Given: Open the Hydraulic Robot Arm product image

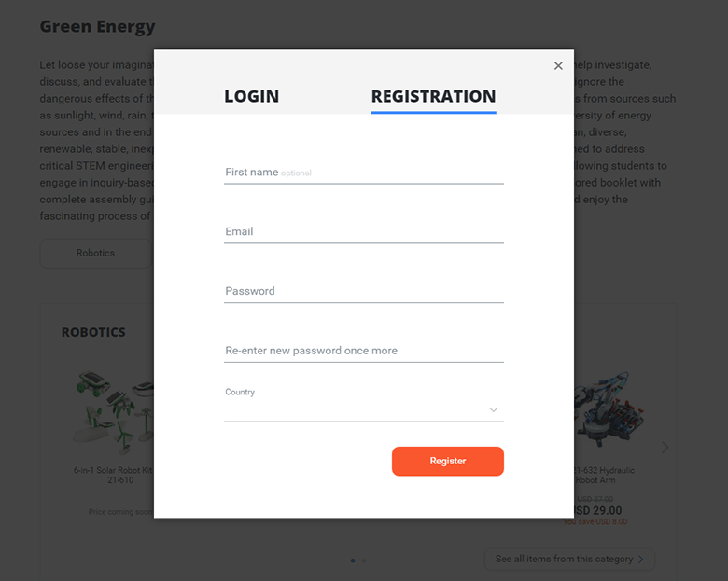Looking at the screenshot, I should [609, 408].
